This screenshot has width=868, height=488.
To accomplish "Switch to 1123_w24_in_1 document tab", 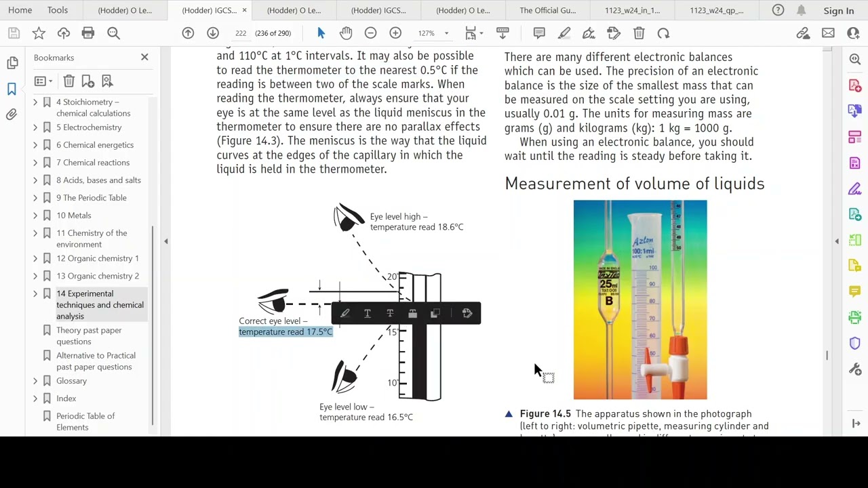I will [632, 10].
